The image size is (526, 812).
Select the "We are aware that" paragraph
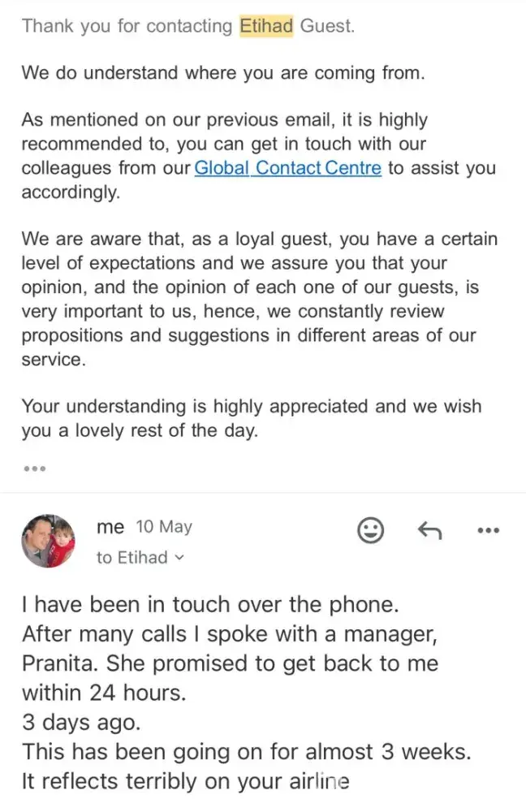(x=260, y=300)
